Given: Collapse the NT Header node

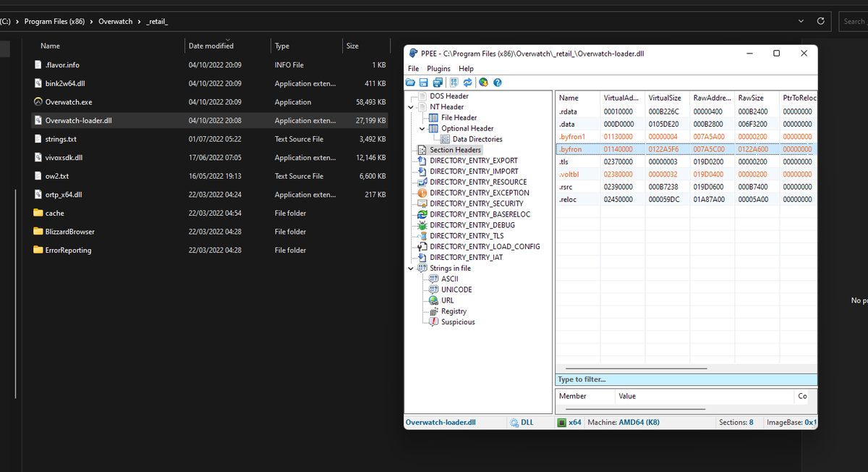Looking at the screenshot, I should (x=411, y=107).
